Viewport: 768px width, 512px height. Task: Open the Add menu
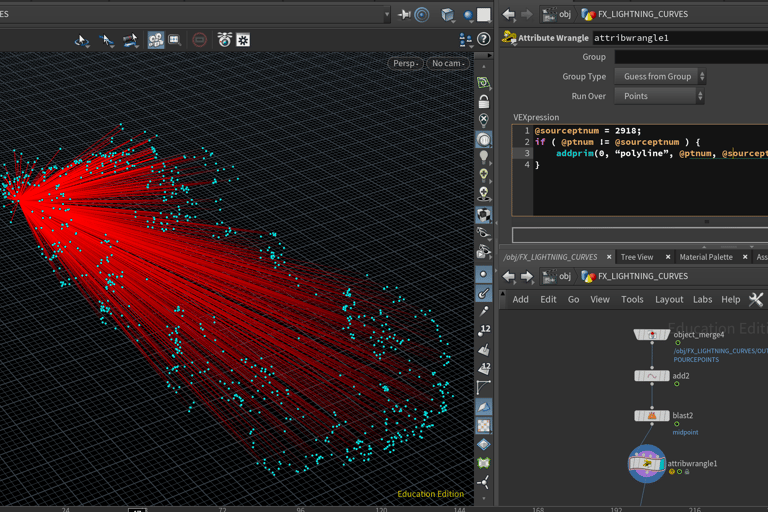[x=520, y=299]
